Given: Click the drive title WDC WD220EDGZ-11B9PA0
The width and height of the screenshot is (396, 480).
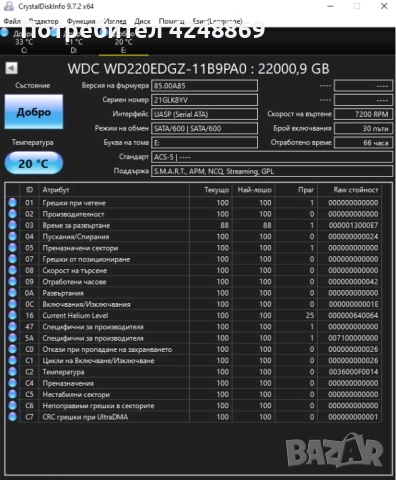Looking at the screenshot, I should [x=157, y=69].
